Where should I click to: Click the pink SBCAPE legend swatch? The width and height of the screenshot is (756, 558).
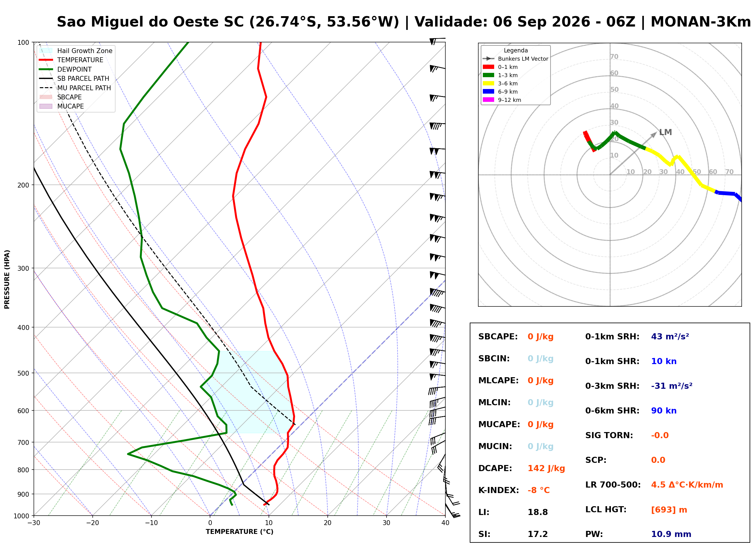[x=46, y=97]
